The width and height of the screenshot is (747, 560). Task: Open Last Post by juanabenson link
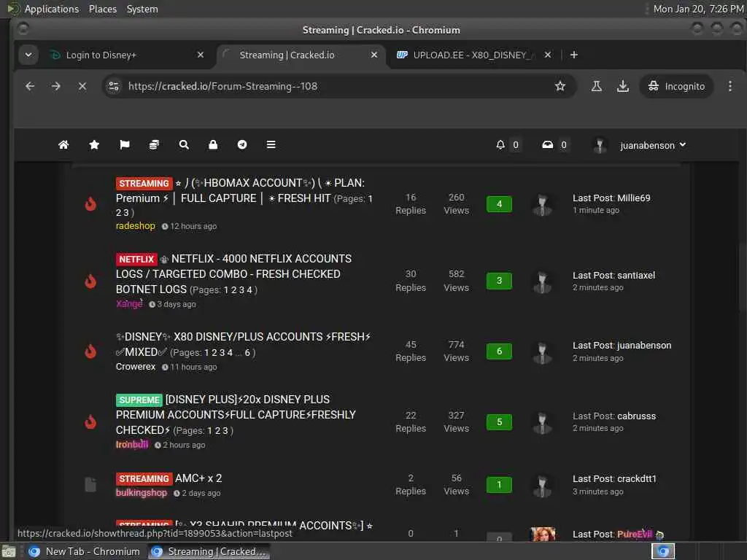point(622,345)
